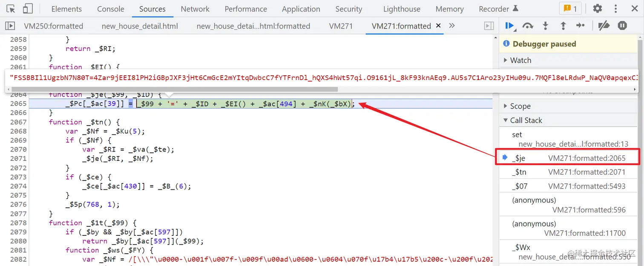
Task: Switch to the Elements panel
Action: [x=66, y=9]
